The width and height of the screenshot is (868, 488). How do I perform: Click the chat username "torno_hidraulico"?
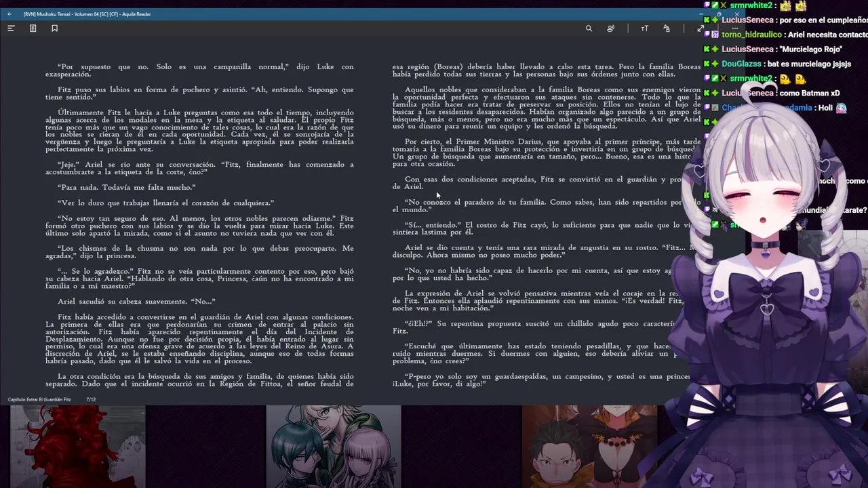[752, 35]
